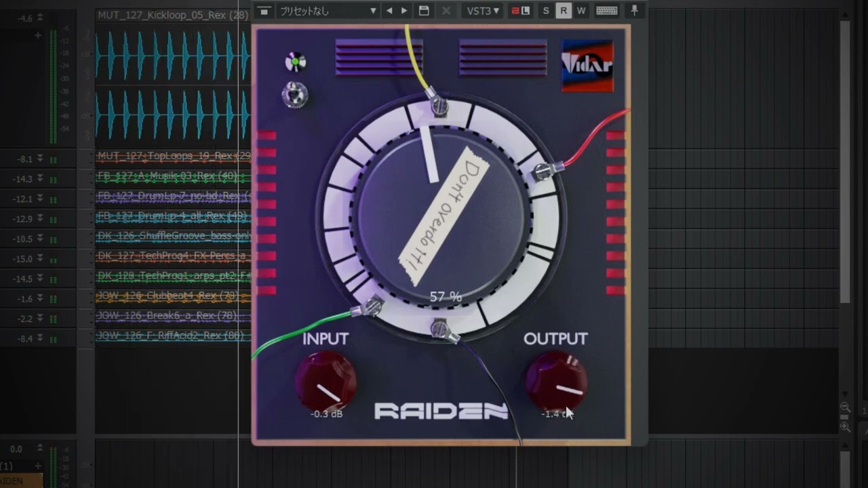Expand the track with volume -14.3
Screen dimensions: 868x488
(x=40, y=179)
